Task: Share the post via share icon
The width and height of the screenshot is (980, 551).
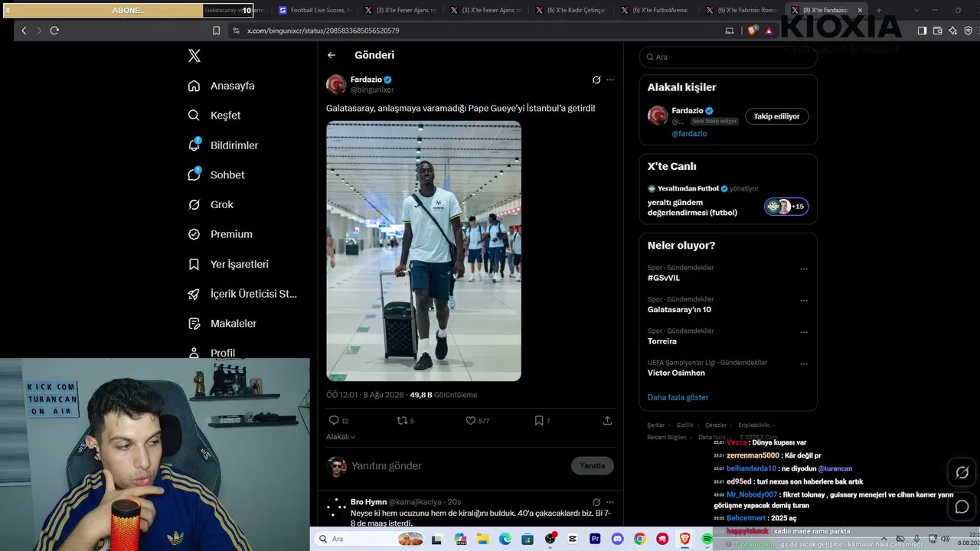Action: point(607,421)
